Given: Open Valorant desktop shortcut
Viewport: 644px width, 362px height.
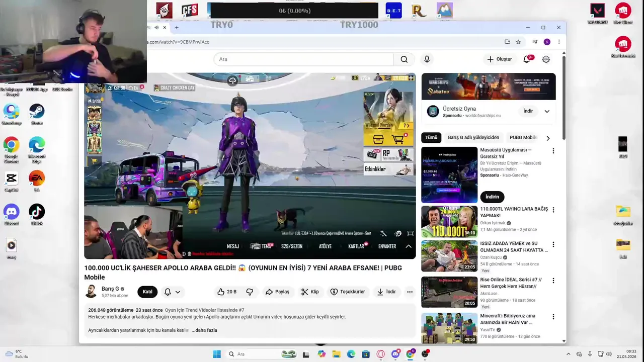Looking at the screenshot, I should coord(597,14).
